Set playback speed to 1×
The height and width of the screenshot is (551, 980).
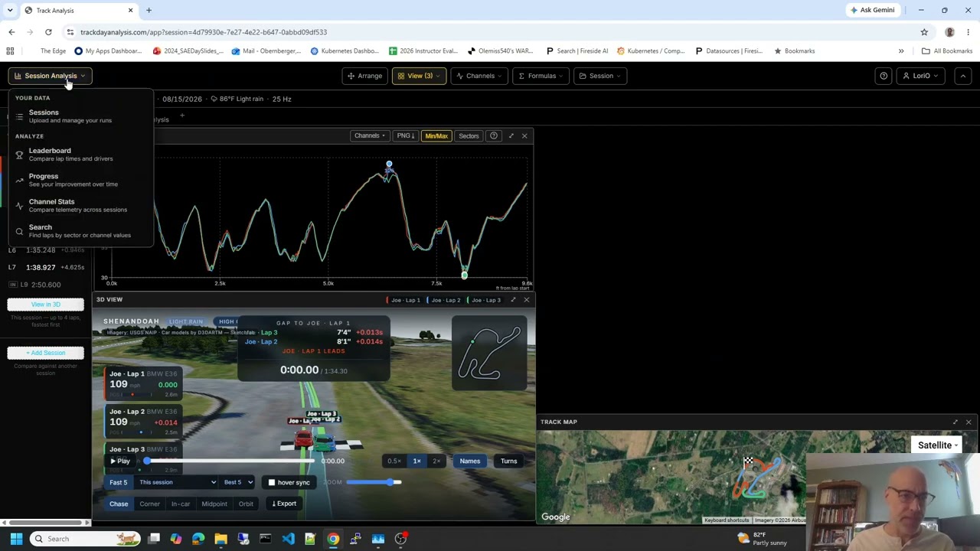tap(416, 461)
